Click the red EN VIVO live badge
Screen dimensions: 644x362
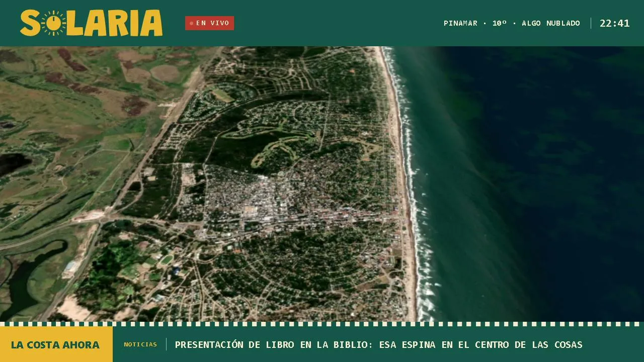click(209, 23)
